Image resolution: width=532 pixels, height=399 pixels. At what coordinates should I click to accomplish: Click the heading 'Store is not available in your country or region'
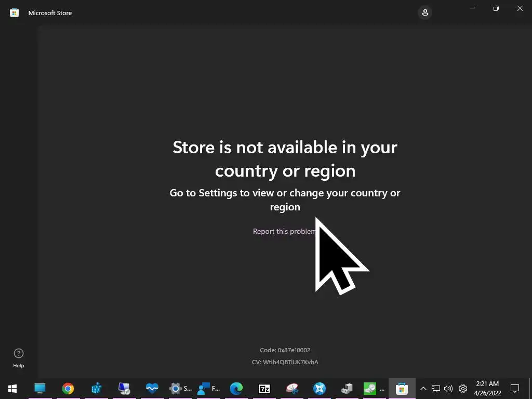(x=285, y=159)
